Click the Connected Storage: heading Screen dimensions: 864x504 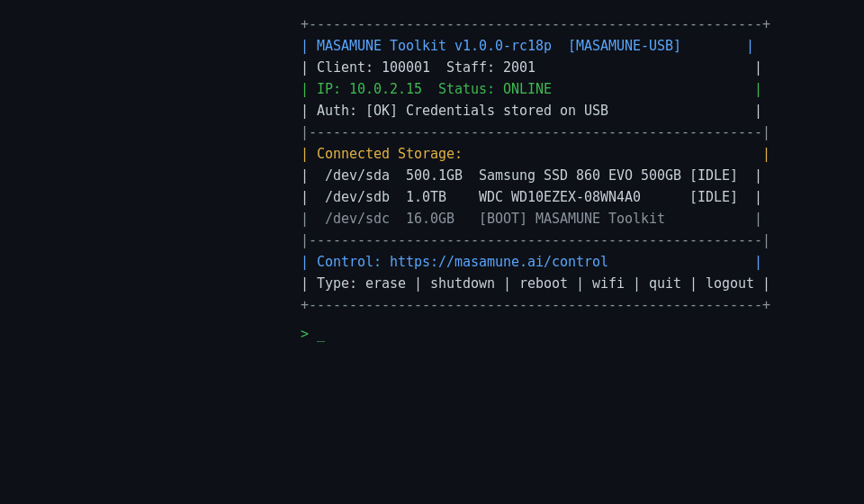pos(389,154)
